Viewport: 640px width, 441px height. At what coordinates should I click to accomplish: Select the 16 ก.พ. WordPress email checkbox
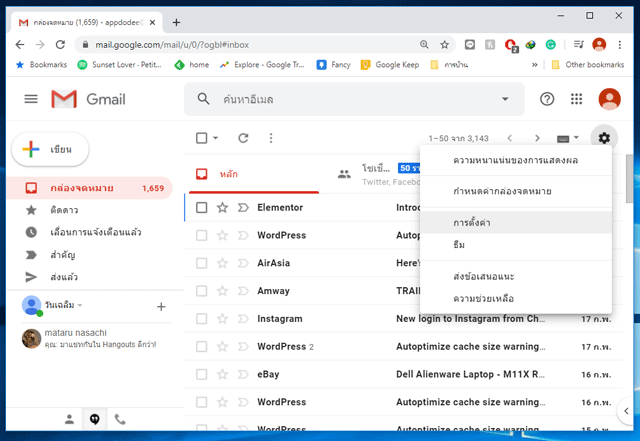pyautogui.click(x=202, y=402)
